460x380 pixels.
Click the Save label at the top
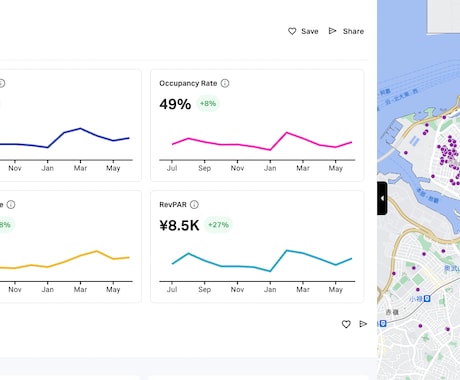click(310, 31)
